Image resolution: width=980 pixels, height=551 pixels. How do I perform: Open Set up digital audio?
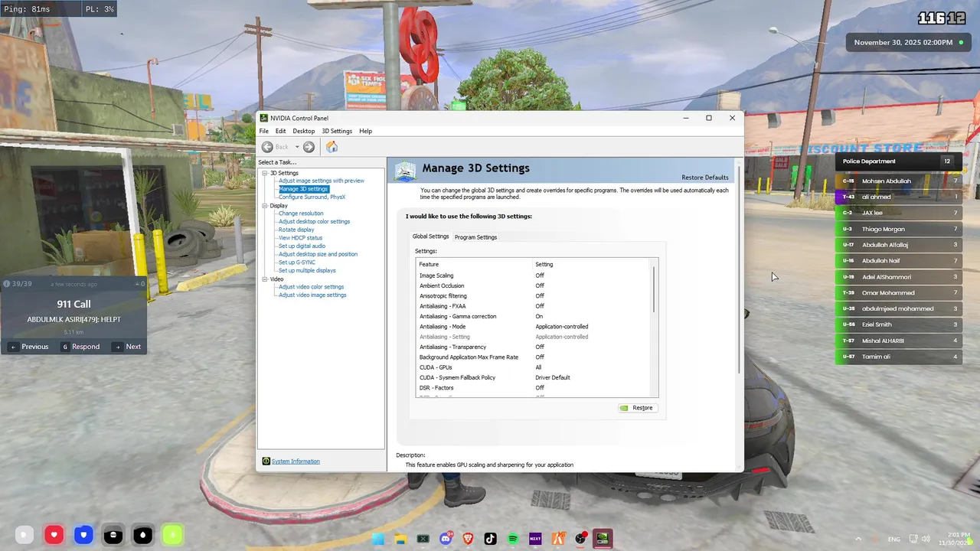(302, 246)
